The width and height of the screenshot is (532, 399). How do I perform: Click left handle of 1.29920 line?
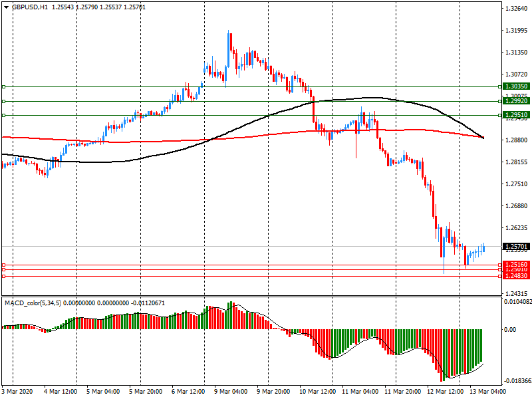pyautogui.click(x=3, y=101)
